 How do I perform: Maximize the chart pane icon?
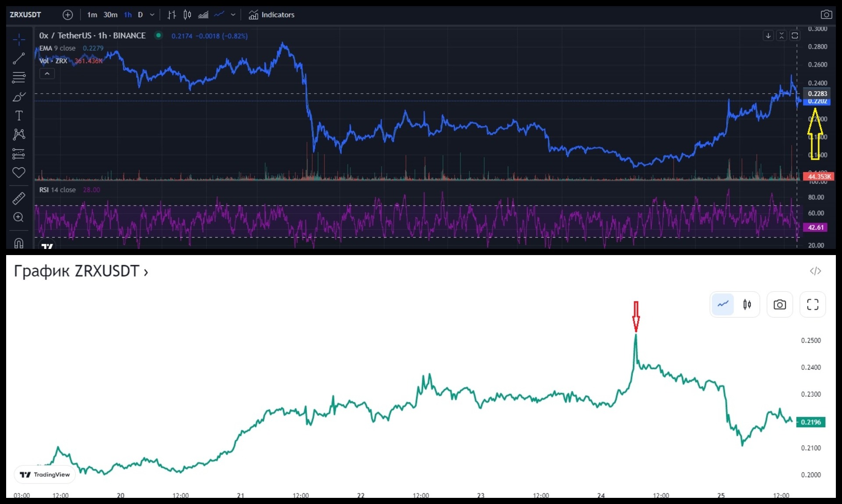795,36
